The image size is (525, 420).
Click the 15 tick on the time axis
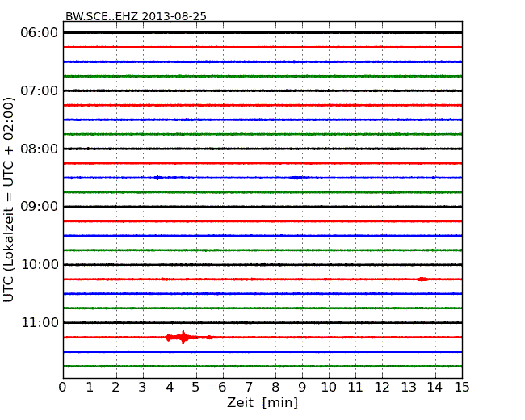click(x=462, y=387)
